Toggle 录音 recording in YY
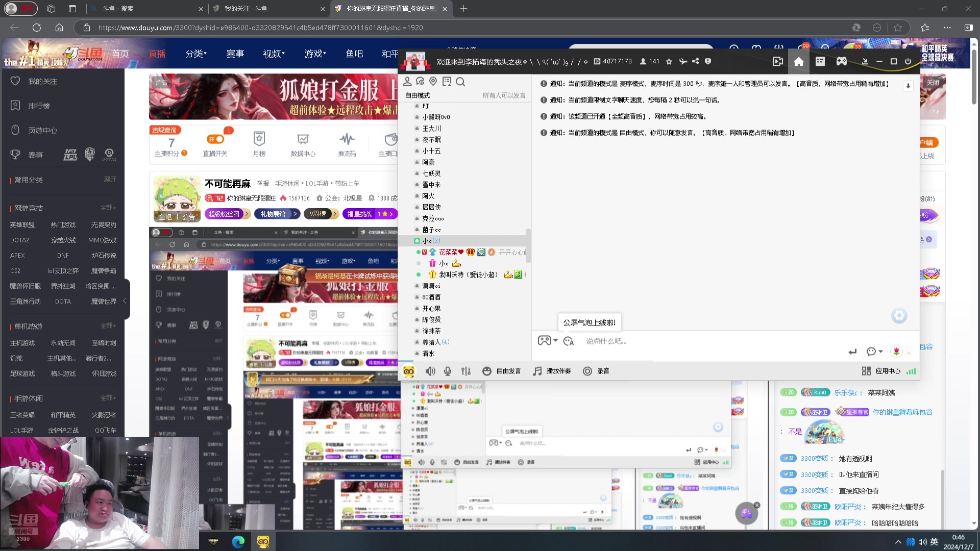The image size is (980, 551). tap(596, 371)
